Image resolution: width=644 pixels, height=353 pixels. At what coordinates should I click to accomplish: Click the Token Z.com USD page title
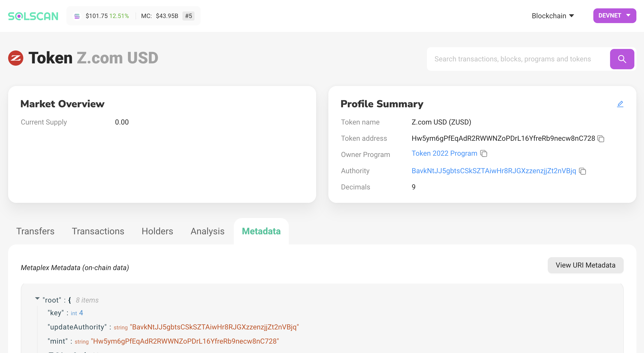pyautogui.click(x=93, y=58)
